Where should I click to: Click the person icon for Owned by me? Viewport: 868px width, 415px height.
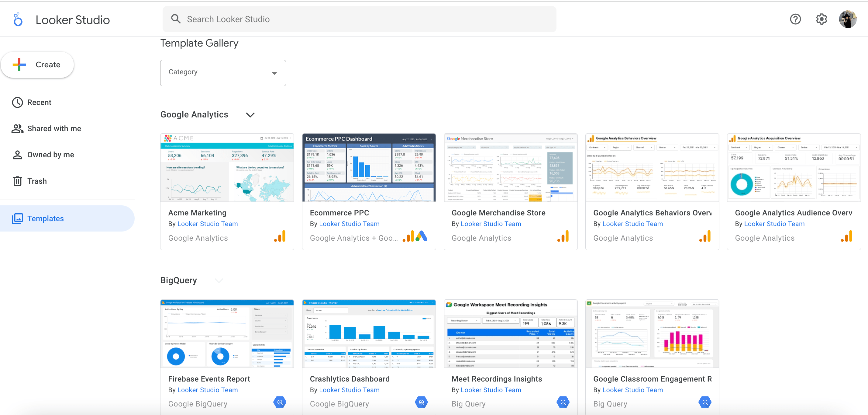click(18, 155)
